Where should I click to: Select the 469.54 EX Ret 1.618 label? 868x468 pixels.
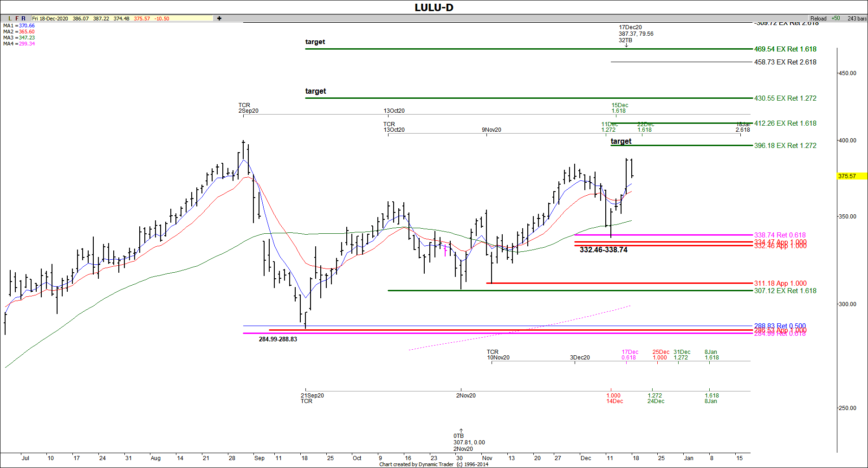(785, 49)
